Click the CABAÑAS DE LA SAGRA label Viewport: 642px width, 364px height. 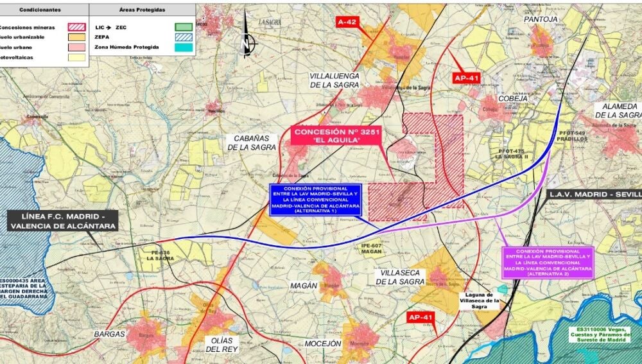(x=252, y=143)
